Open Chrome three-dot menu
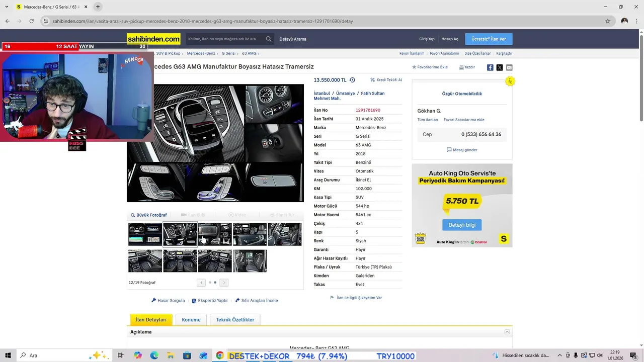Viewport: 644px width, 362px height. point(636,21)
